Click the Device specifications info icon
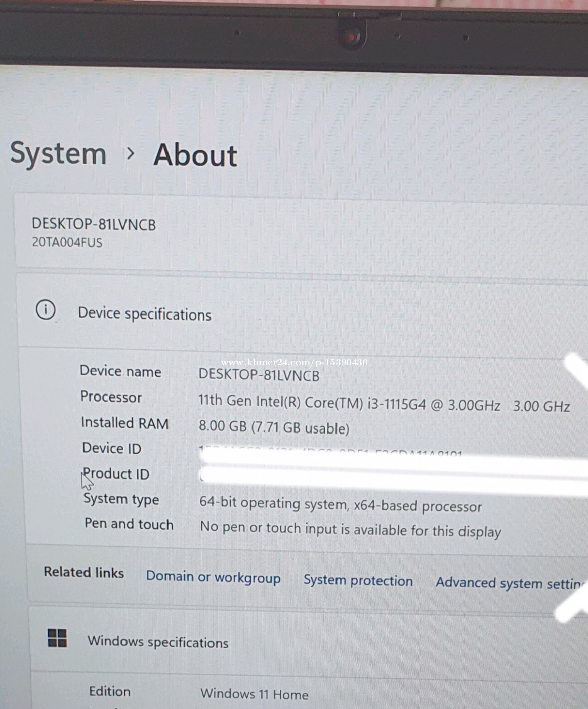 [46, 309]
